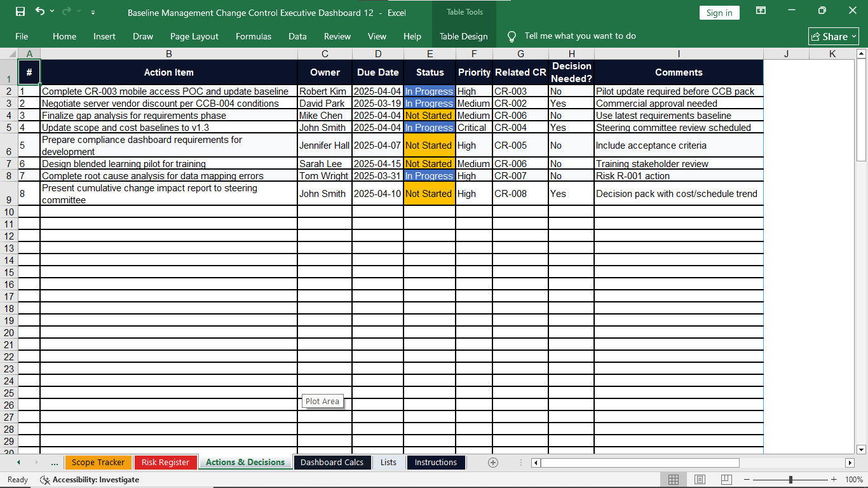This screenshot has height=488, width=868.
Task: Click the new sheet plus icon
Action: (493, 463)
